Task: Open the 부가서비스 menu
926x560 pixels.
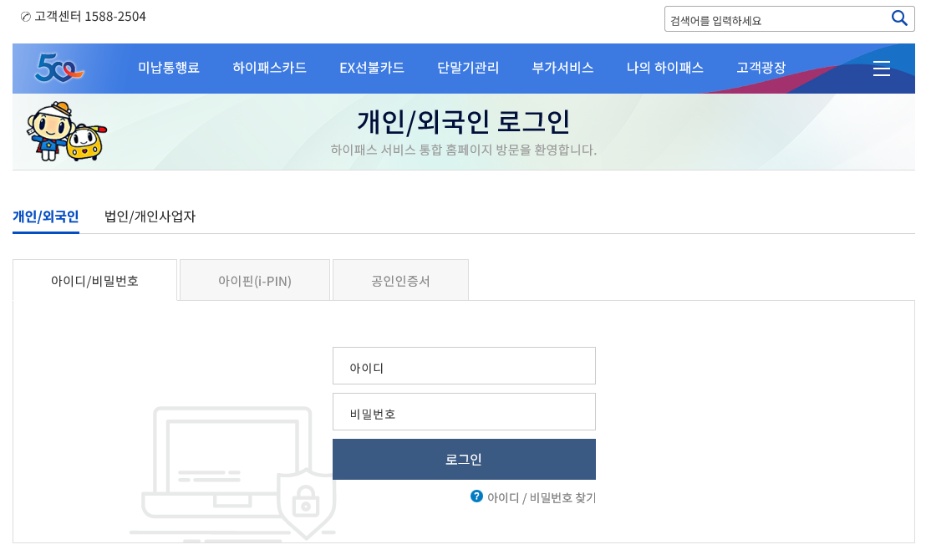Action: point(562,68)
